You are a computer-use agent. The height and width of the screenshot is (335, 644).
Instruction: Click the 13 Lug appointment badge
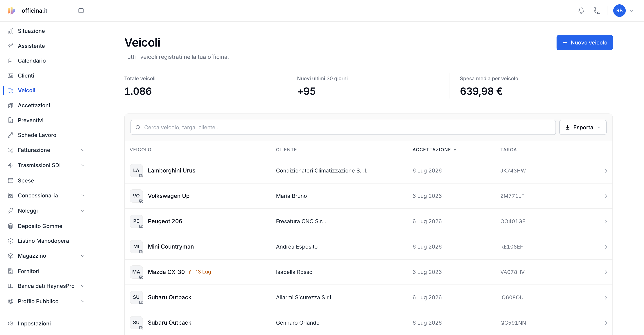(200, 272)
